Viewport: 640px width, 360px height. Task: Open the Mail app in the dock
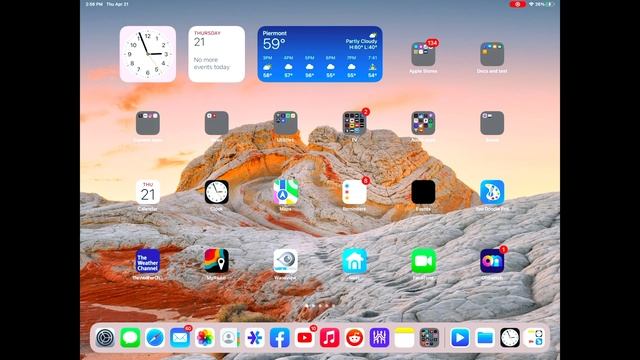pos(180,338)
